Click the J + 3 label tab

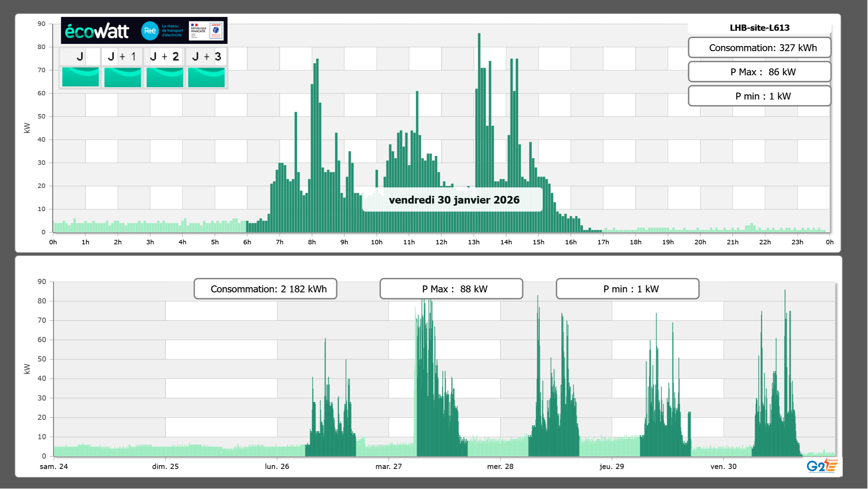point(206,57)
